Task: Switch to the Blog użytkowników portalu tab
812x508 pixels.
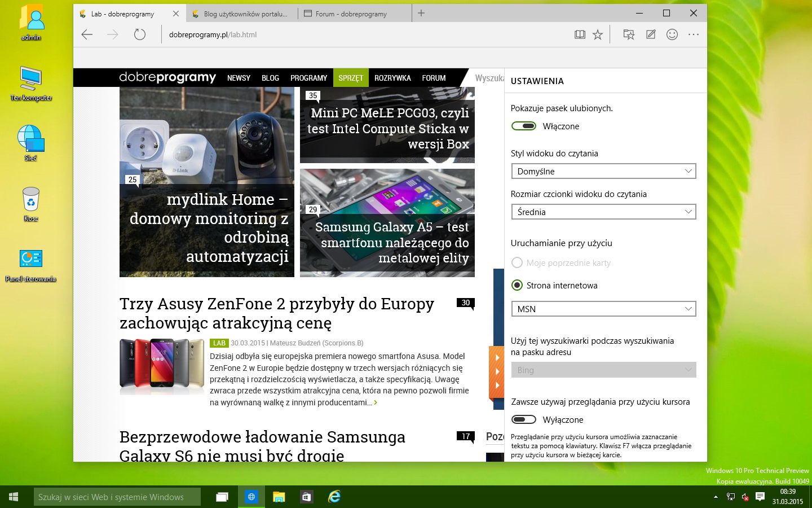Action: (x=242, y=14)
